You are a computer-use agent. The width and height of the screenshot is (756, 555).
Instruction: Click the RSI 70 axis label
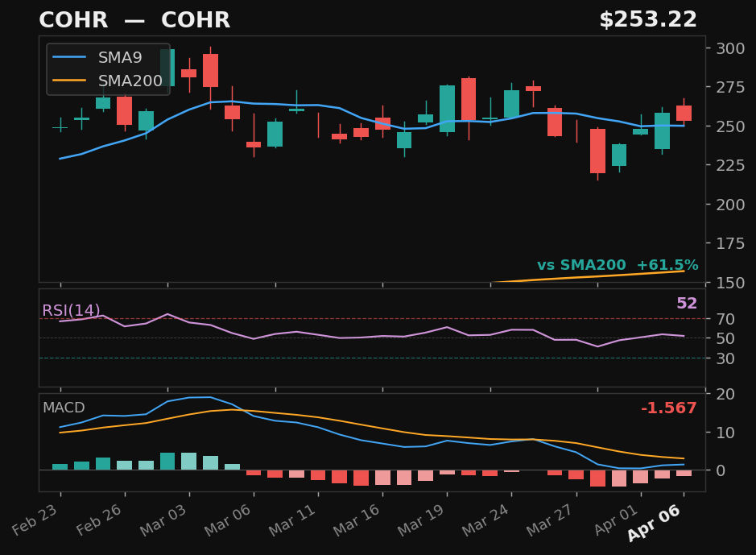coord(725,319)
